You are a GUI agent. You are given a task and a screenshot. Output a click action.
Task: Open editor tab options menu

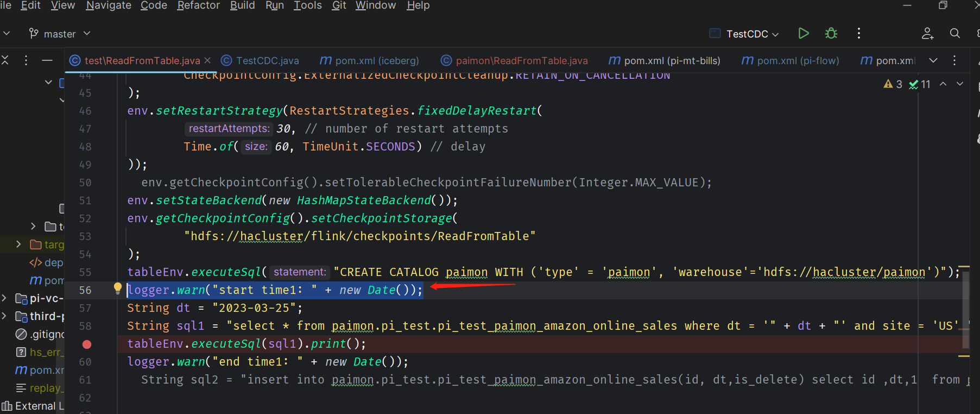click(954, 60)
